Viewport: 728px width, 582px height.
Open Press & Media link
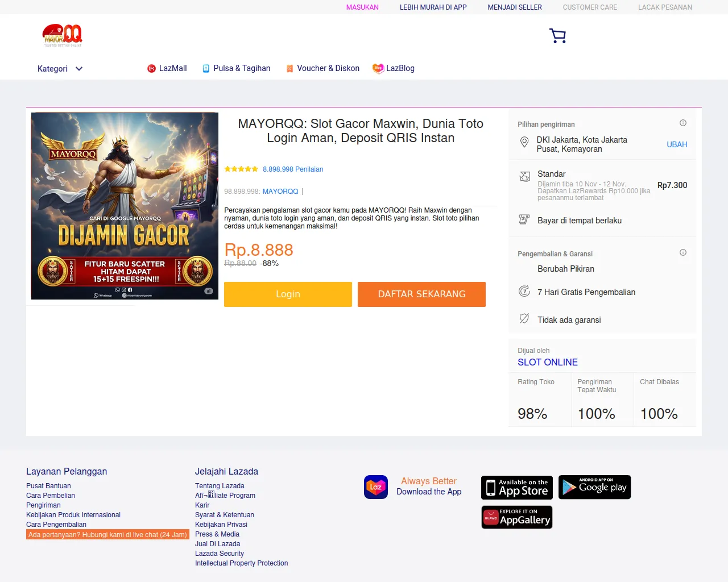pos(217,534)
